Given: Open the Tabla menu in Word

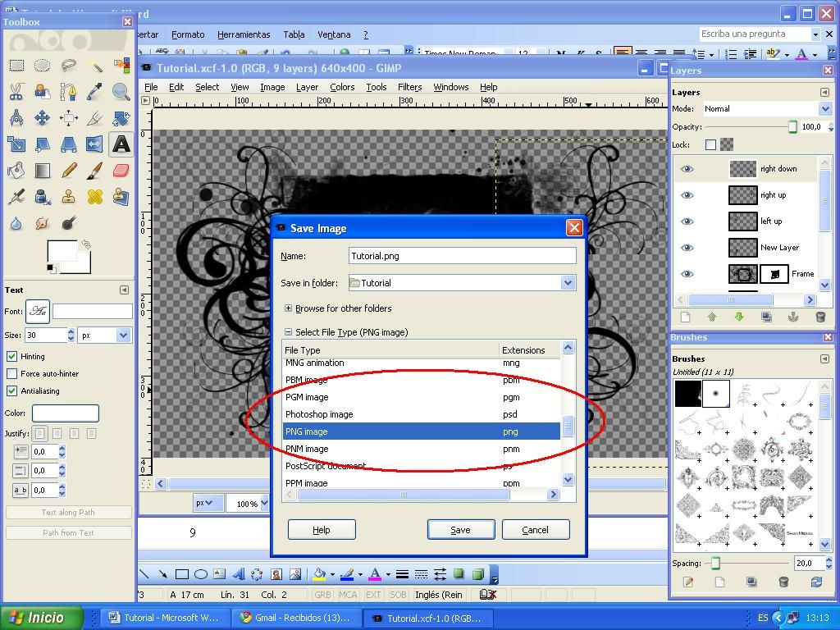Looking at the screenshot, I should click(294, 34).
